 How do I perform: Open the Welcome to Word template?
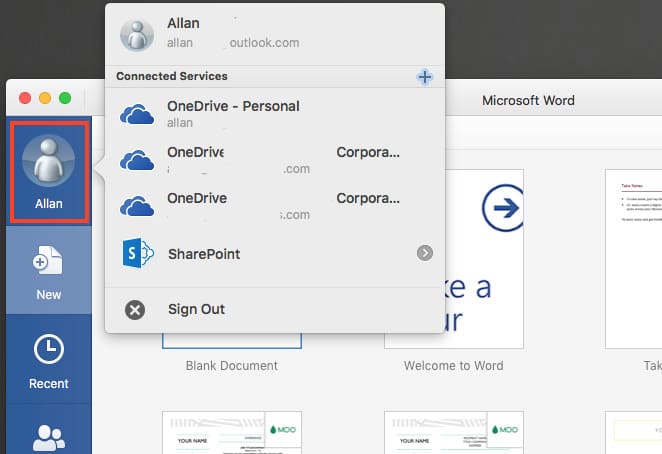[453, 260]
